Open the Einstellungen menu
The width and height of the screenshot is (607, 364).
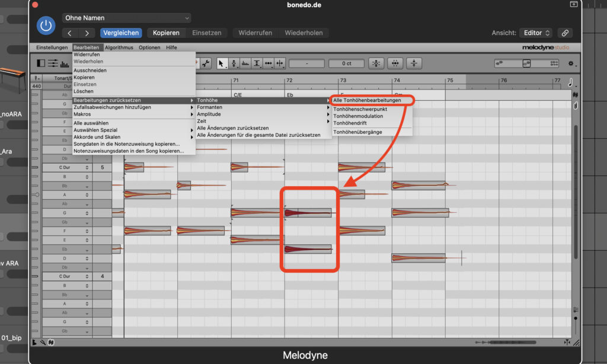click(52, 47)
